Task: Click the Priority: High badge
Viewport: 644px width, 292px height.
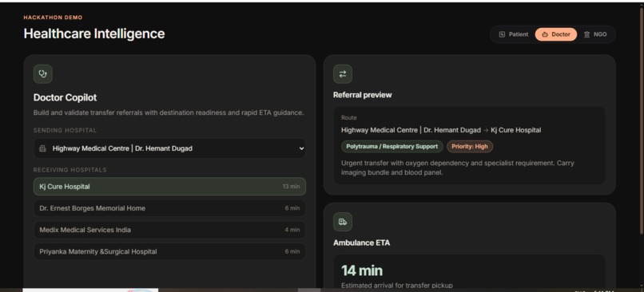Action: tap(470, 147)
